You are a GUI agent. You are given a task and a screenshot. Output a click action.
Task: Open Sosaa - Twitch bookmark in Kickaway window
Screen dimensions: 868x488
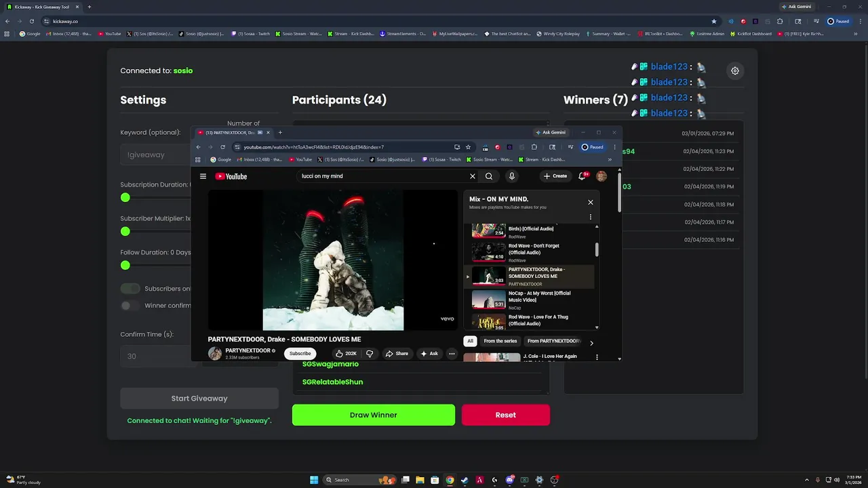coord(250,33)
